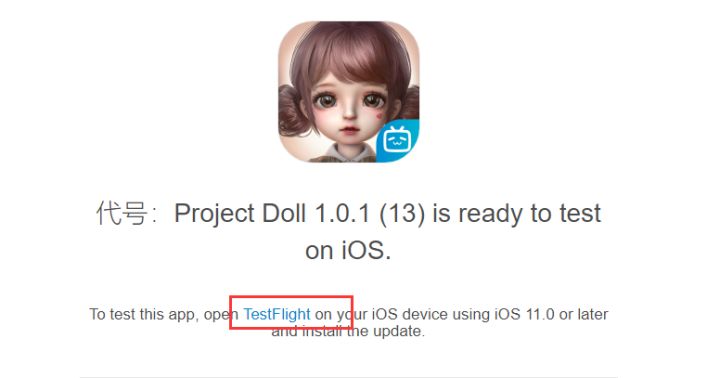Open the TestFlight link

tap(277, 314)
